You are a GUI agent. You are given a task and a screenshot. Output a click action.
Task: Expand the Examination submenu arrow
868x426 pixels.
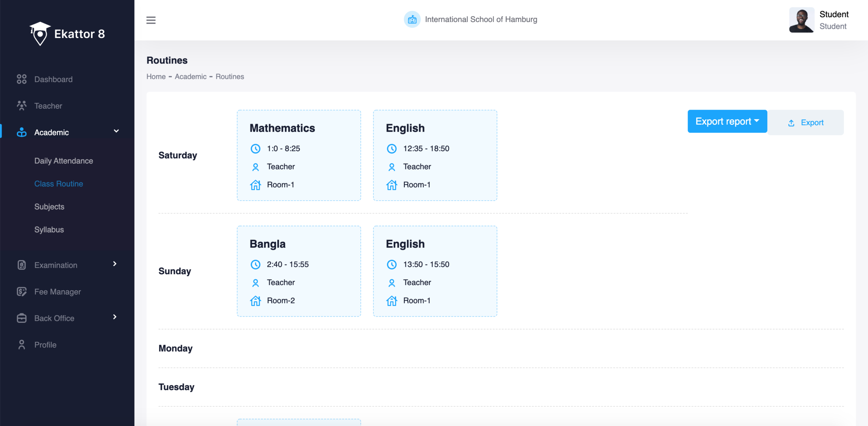[115, 264]
